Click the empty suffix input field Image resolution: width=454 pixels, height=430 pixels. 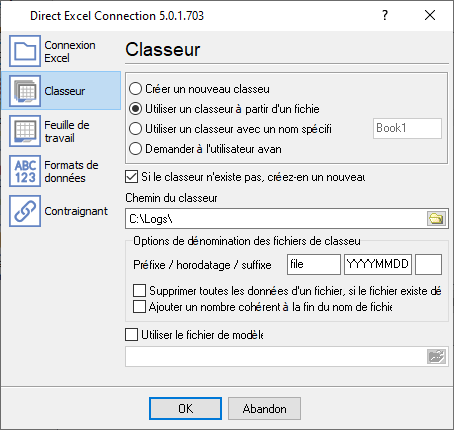[428, 264]
